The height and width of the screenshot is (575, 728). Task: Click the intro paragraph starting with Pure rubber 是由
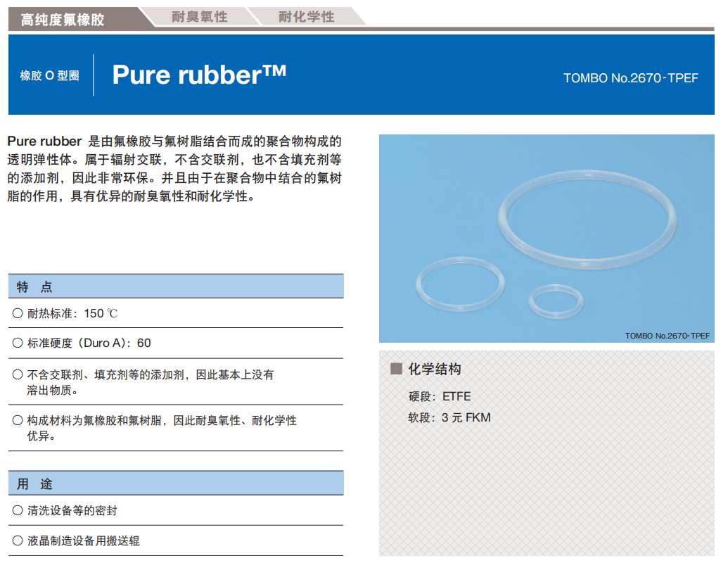(174, 169)
